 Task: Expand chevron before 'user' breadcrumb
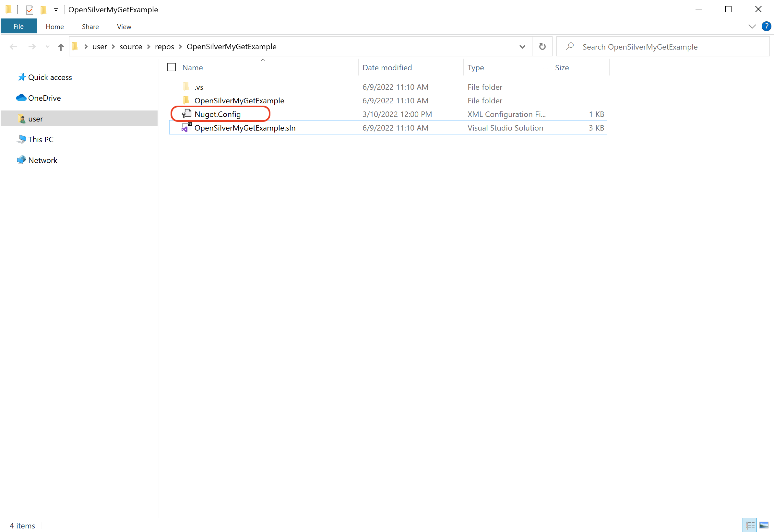click(x=86, y=47)
